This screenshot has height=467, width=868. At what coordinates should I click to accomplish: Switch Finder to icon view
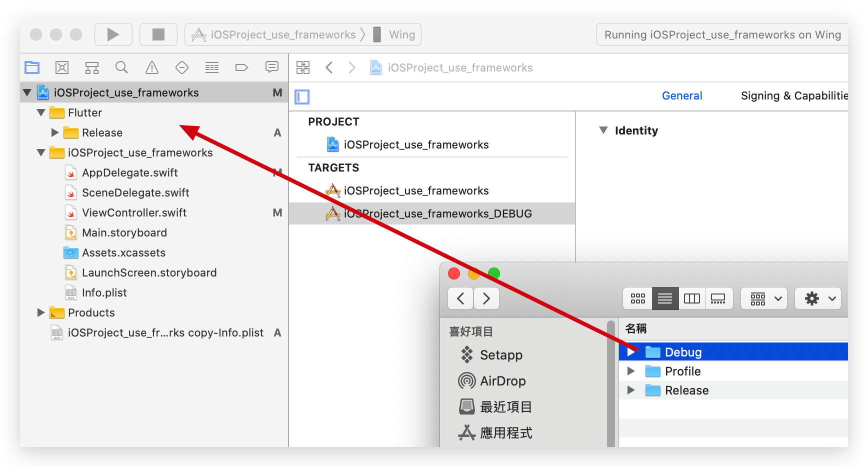(x=637, y=298)
